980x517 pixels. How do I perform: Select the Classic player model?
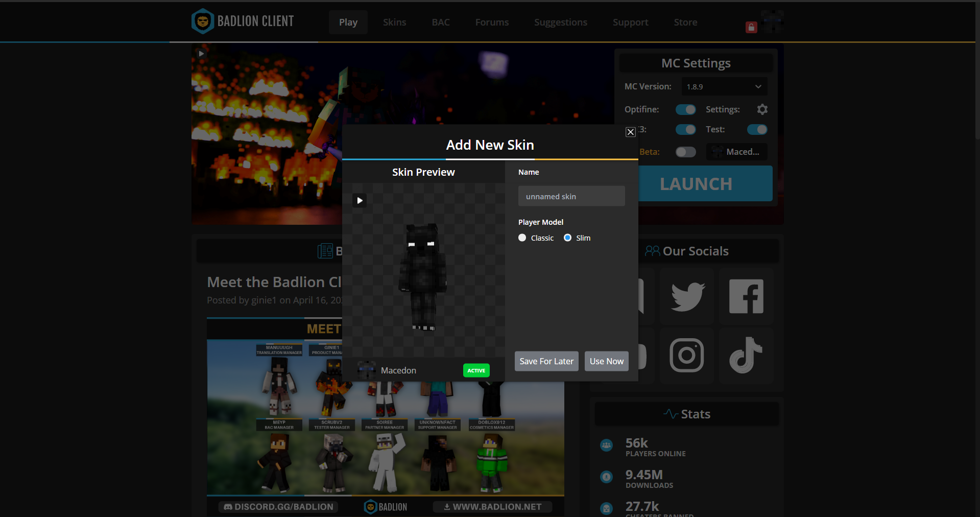point(522,238)
